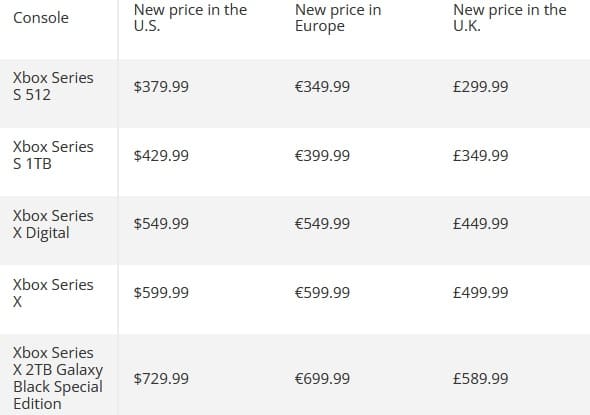Click the Console column header

[x=41, y=18]
